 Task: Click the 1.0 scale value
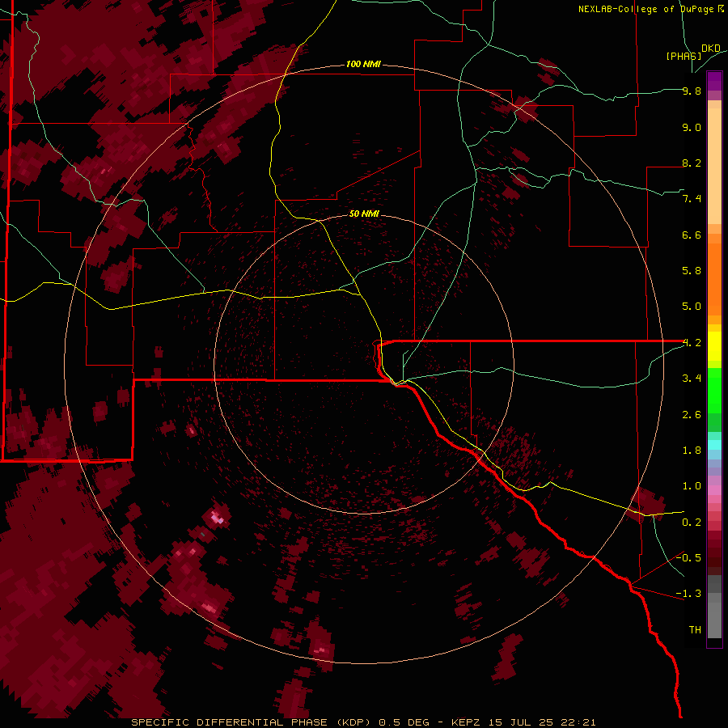point(692,486)
